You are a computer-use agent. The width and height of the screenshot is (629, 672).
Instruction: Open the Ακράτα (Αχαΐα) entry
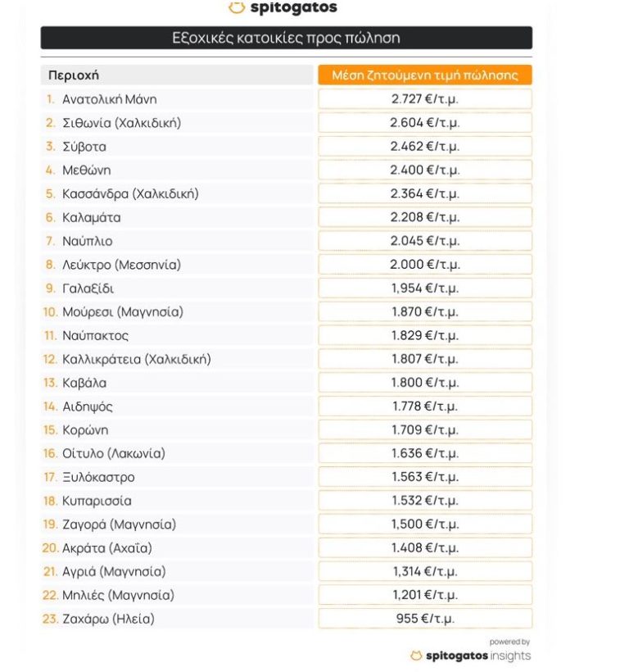tap(107, 548)
